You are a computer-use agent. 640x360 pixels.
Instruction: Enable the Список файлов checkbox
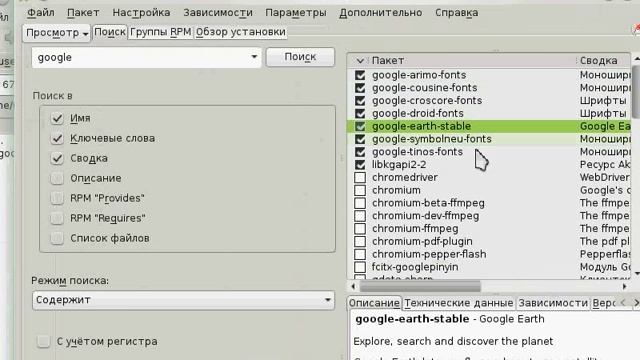[x=57, y=238]
